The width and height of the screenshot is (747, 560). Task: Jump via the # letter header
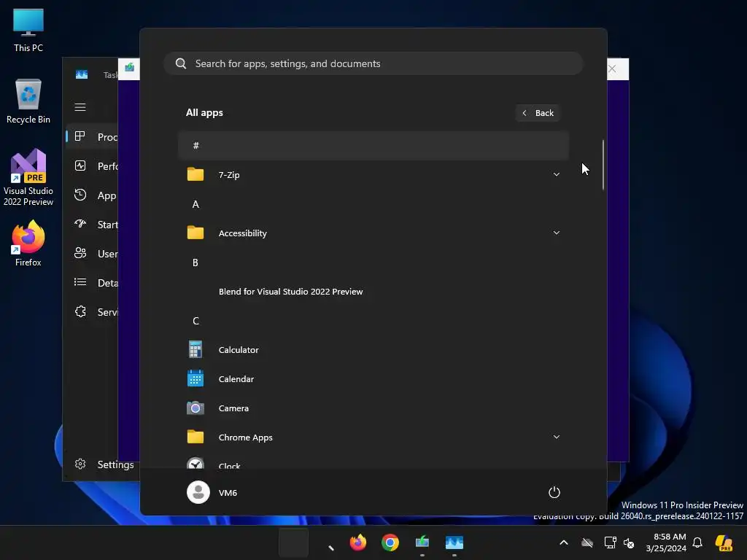pos(373,145)
